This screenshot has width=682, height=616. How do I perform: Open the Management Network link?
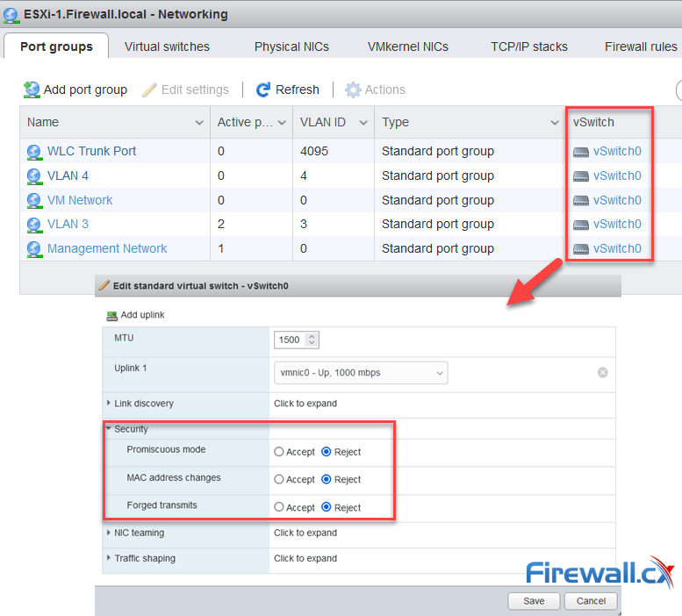(x=107, y=248)
